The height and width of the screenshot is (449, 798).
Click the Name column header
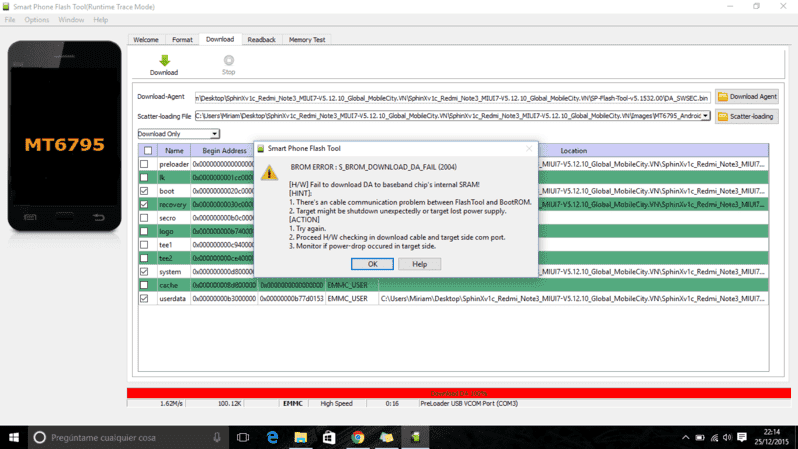point(174,151)
